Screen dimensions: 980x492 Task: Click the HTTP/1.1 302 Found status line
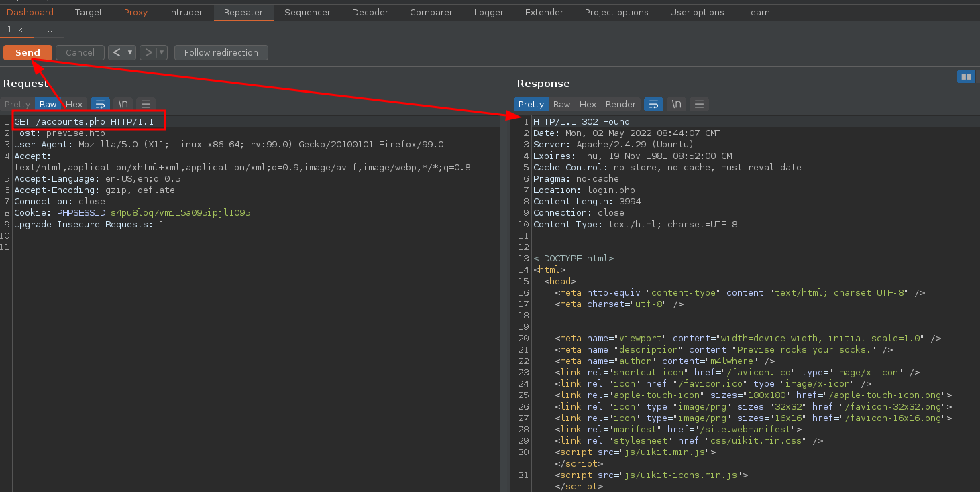coord(582,122)
